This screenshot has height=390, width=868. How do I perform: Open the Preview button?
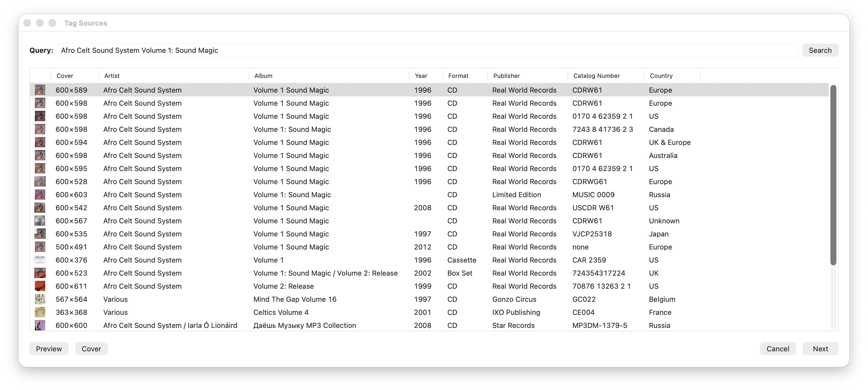tap(49, 349)
